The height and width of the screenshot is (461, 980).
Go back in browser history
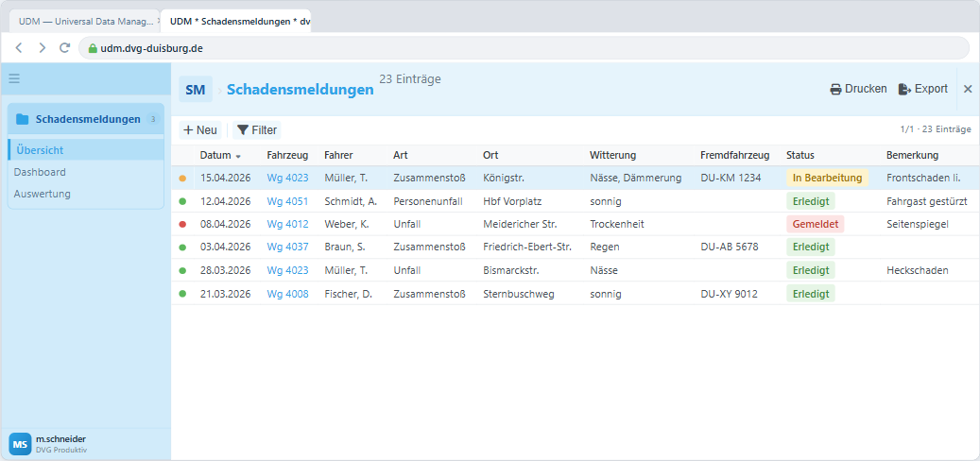pyautogui.click(x=20, y=47)
